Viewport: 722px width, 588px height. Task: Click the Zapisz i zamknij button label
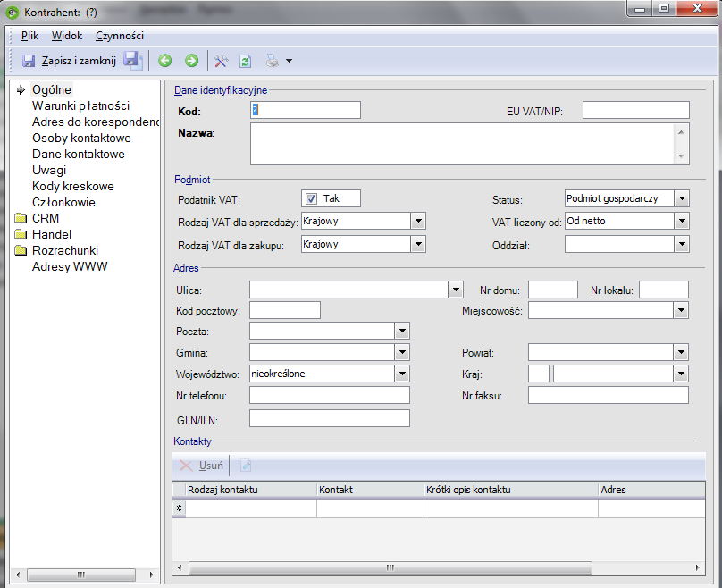click(79, 61)
